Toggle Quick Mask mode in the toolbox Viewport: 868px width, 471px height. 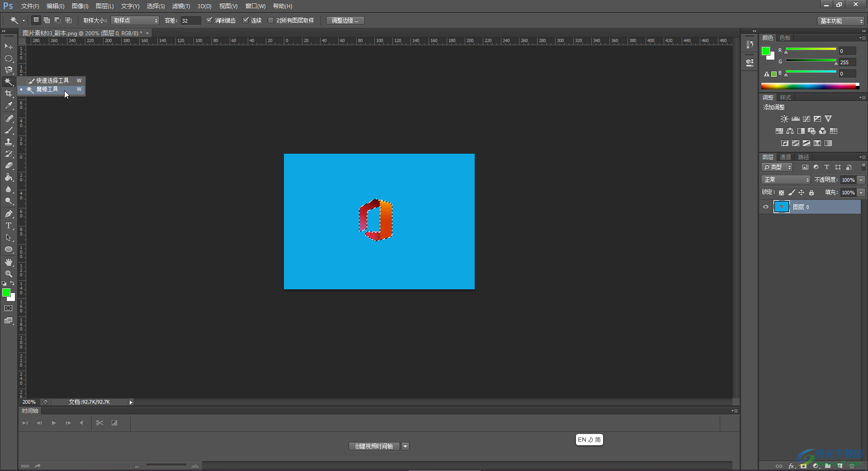click(x=9, y=308)
